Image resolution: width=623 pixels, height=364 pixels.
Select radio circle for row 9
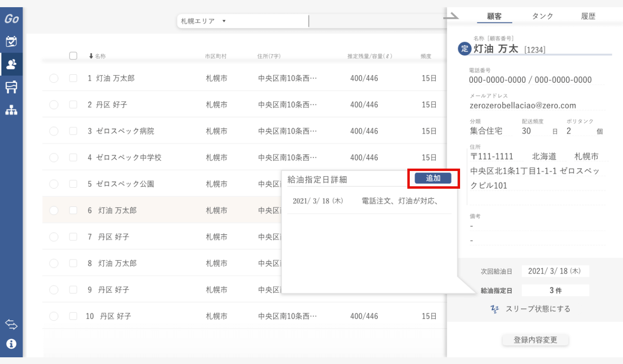(x=54, y=290)
